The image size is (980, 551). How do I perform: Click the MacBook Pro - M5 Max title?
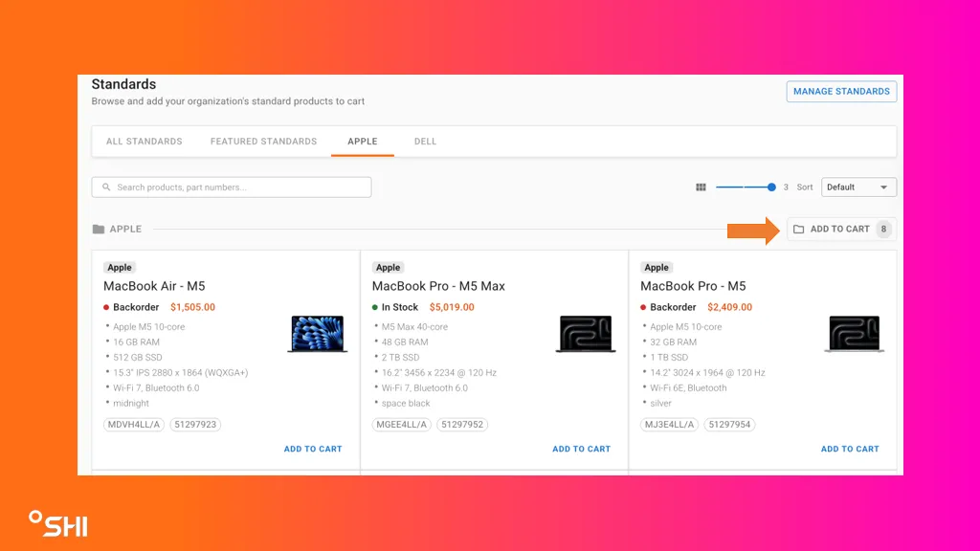[438, 286]
